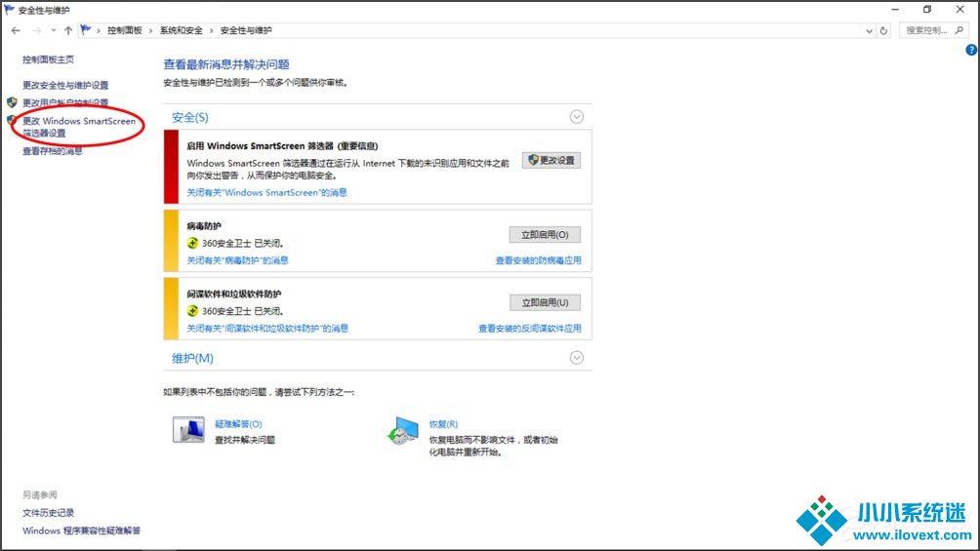Click the title bar flag icon
The height and width of the screenshot is (551, 980).
(10, 10)
